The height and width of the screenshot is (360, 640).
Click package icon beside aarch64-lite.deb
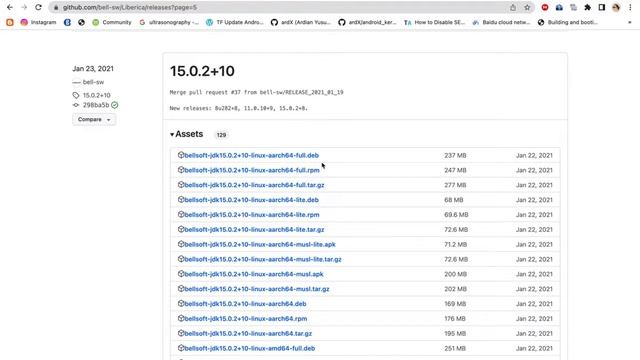tap(181, 200)
